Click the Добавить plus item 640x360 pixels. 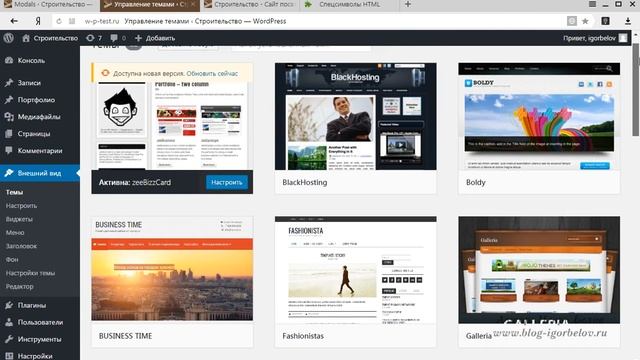(x=155, y=38)
